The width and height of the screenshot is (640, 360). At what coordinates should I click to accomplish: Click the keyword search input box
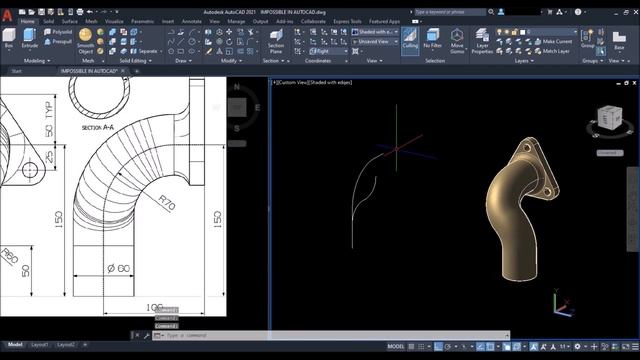pyautogui.click(x=450, y=12)
